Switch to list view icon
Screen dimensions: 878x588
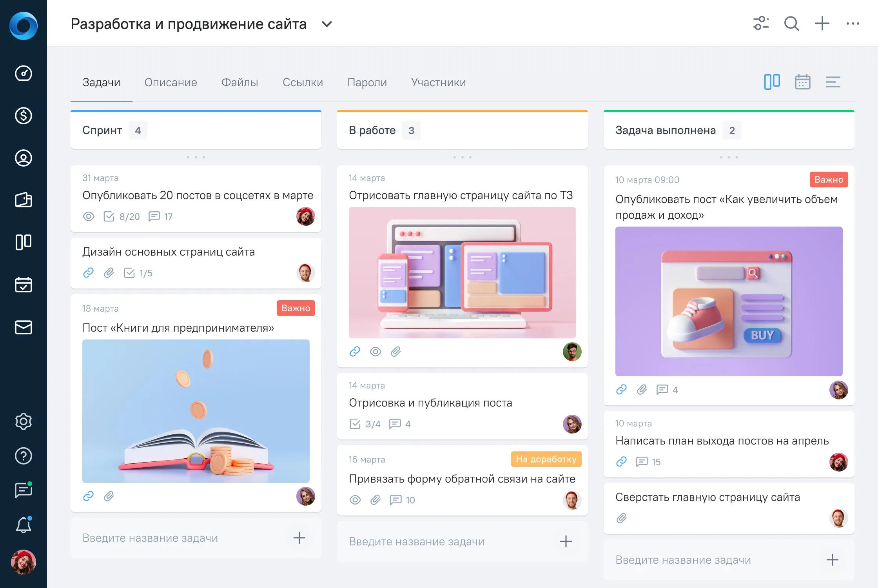coord(833,82)
